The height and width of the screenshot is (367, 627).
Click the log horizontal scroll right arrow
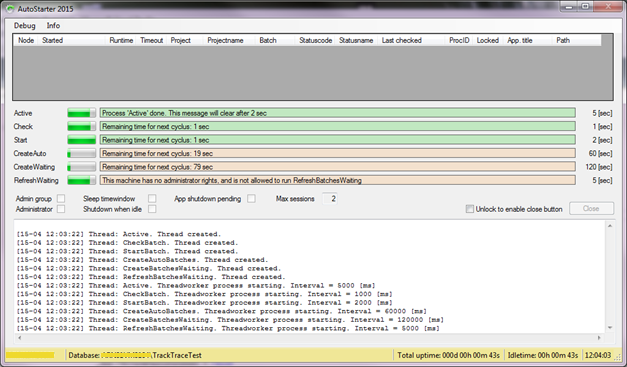(599, 338)
